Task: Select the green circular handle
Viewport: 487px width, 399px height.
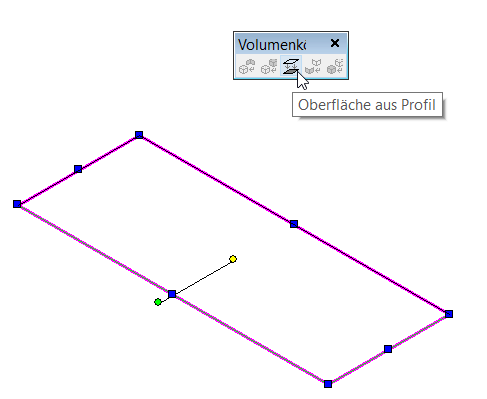Action: [x=158, y=302]
